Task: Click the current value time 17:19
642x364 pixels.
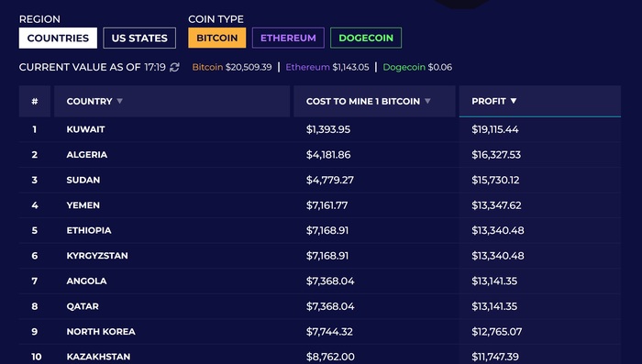Action: click(155, 67)
